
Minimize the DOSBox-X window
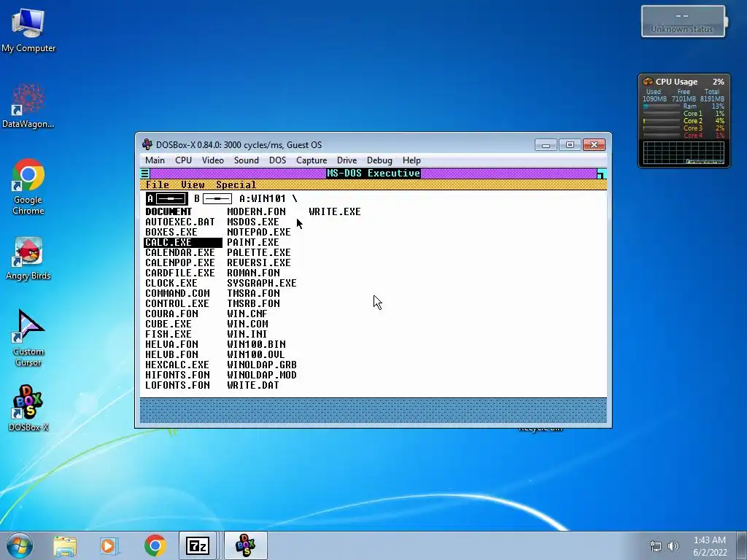click(x=546, y=145)
